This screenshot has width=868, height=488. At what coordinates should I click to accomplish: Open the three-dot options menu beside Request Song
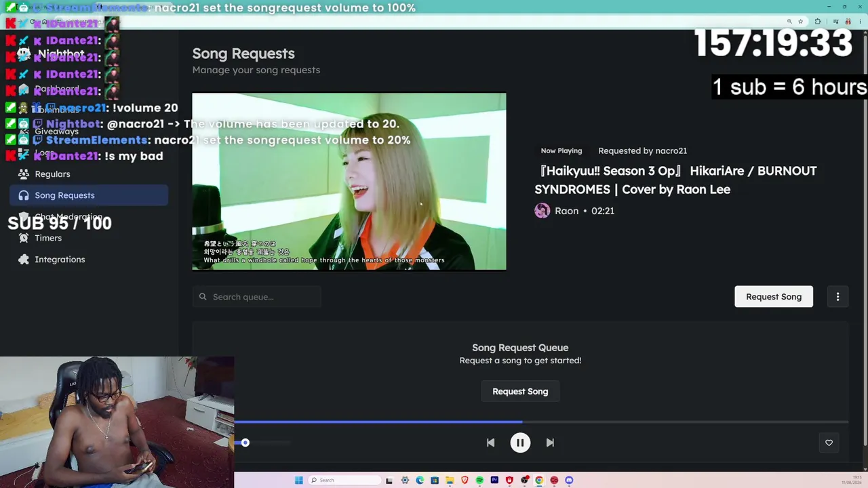[x=837, y=297]
